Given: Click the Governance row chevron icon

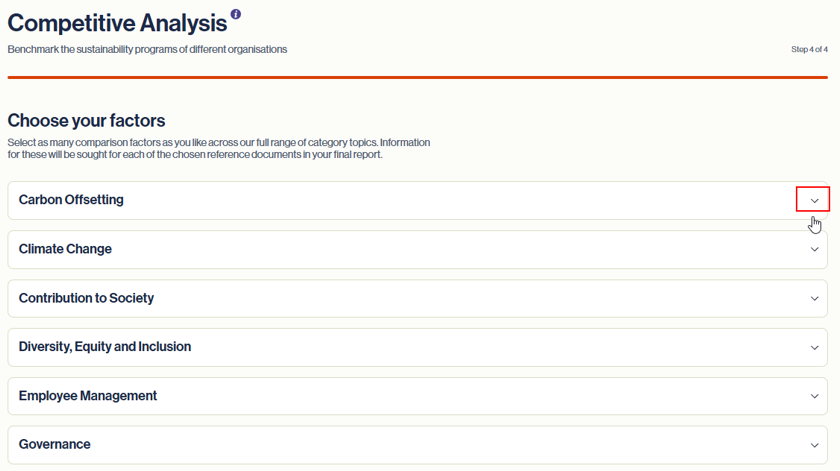Looking at the screenshot, I should click(814, 445).
